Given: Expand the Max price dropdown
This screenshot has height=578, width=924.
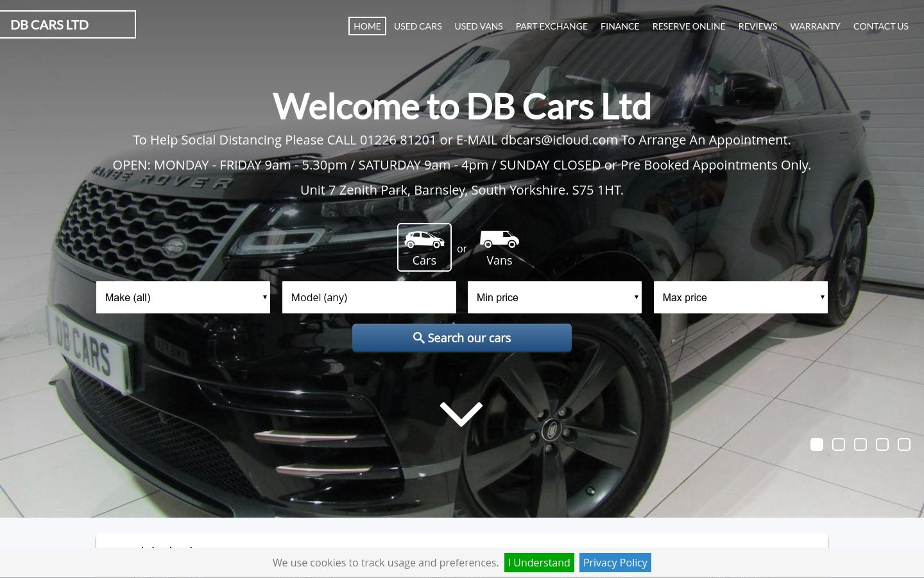Looking at the screenshot, I should [x=740, y=297].
